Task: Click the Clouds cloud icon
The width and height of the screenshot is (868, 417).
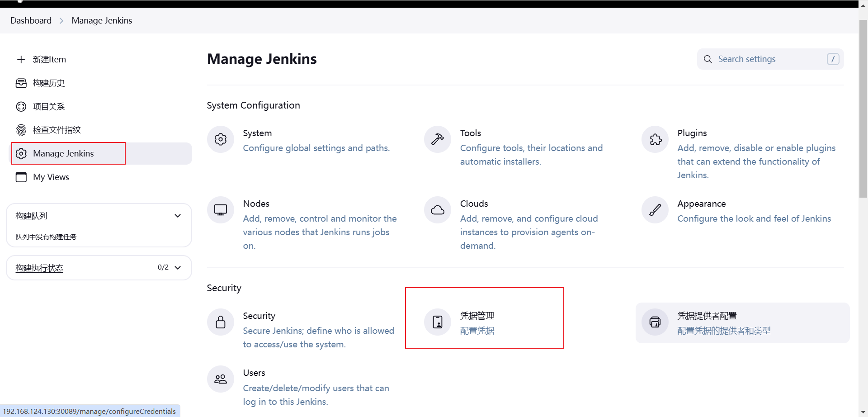Action: [x=438, y=210]
